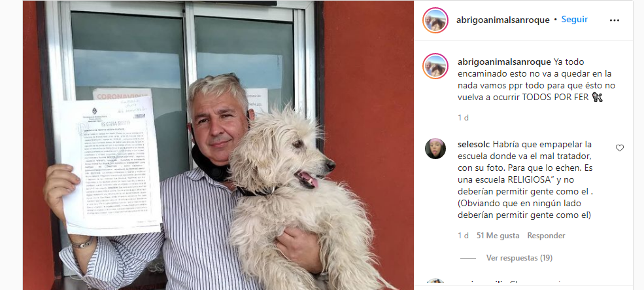The image size is (644, 290).
Task: Open abrigoanimalsanroque header profile picture
Action: click(435, 20)
